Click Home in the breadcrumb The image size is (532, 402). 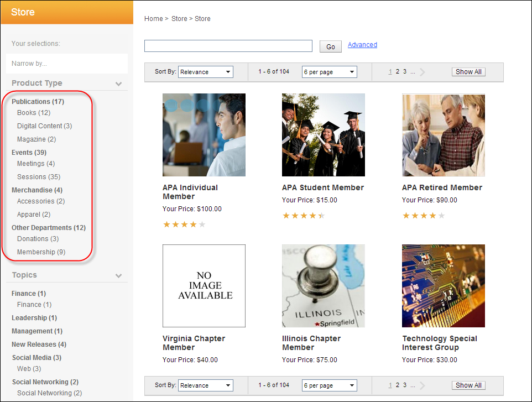[x=153, y=19]
